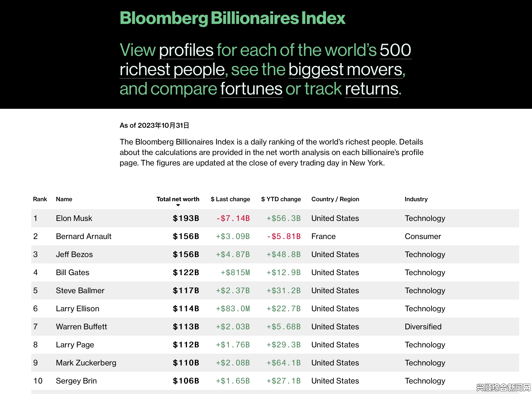
Task: Select the Jeff Bezos entry
Action: (x=74, y=255)
